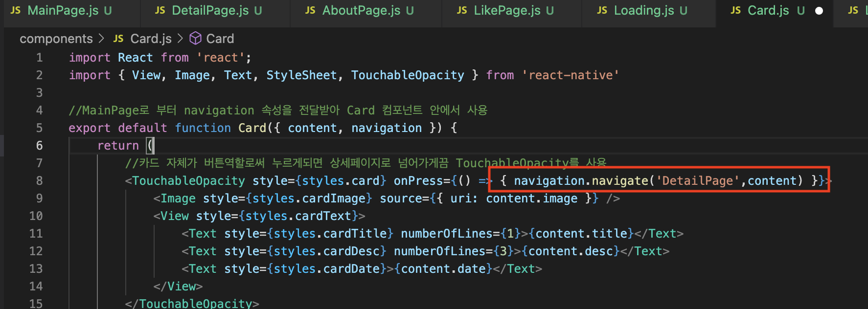Click the JS file icon on Loading.js tab

coord(602,11)
